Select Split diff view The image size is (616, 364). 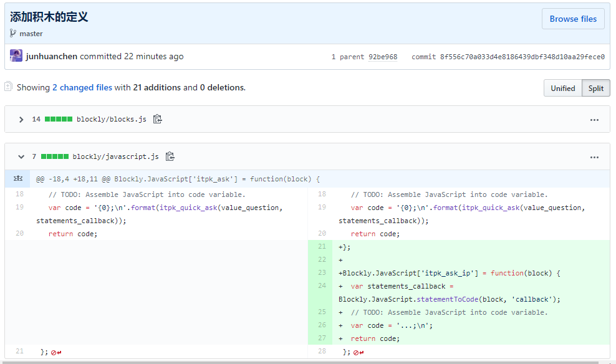click(595, 88)
